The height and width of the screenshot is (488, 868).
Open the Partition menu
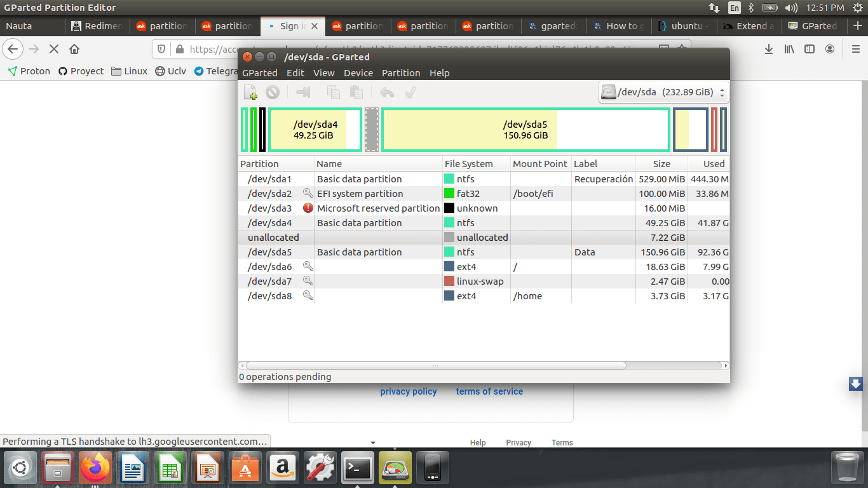(401, 72)
